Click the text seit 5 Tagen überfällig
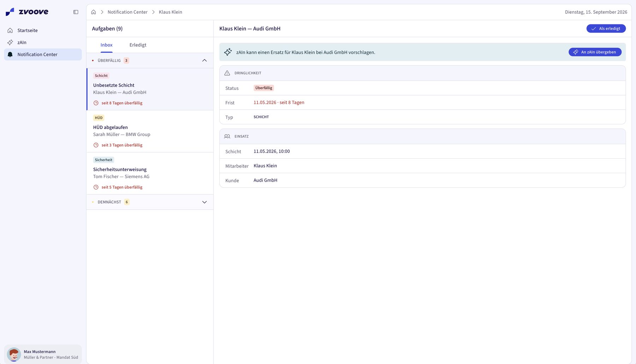This screenshot has height=364, width=636. (x=122, y=187)
